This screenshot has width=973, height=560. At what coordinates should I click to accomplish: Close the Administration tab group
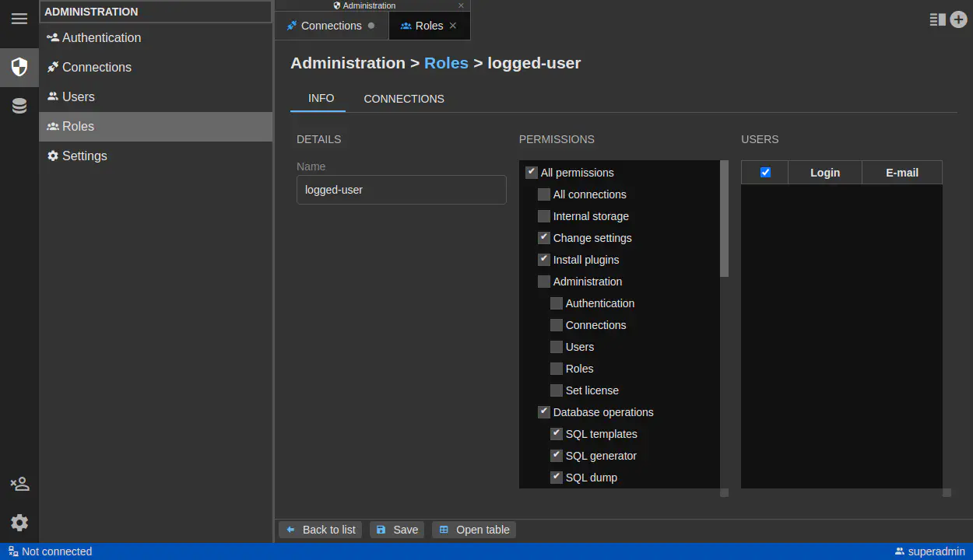click(461, 5)
